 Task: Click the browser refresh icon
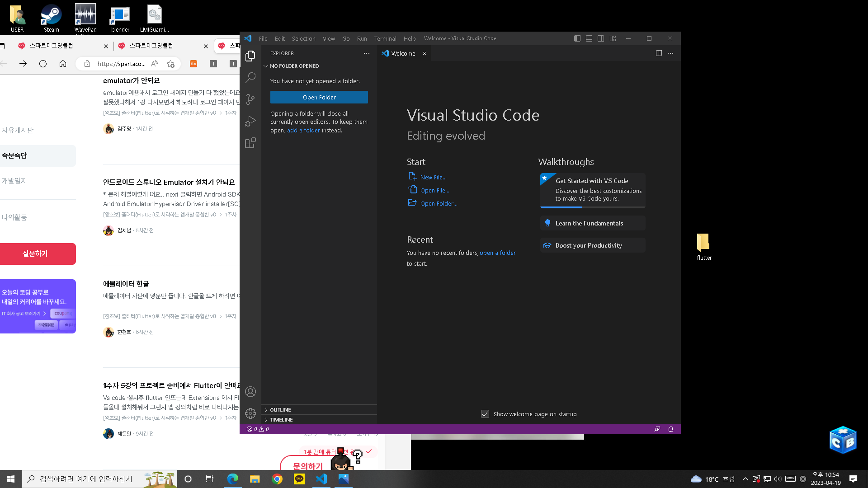coord(43,64)
